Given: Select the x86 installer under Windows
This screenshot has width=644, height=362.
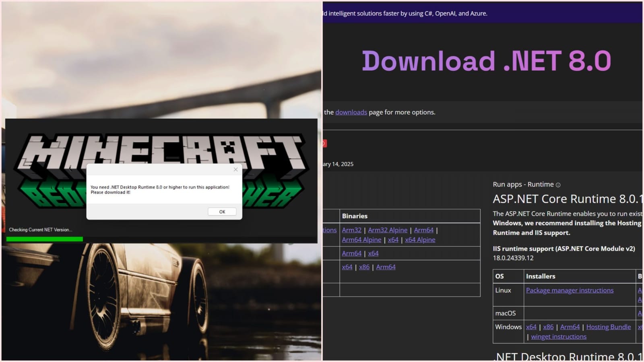Looking at the screenshot, I should click(x=548, y=327).
